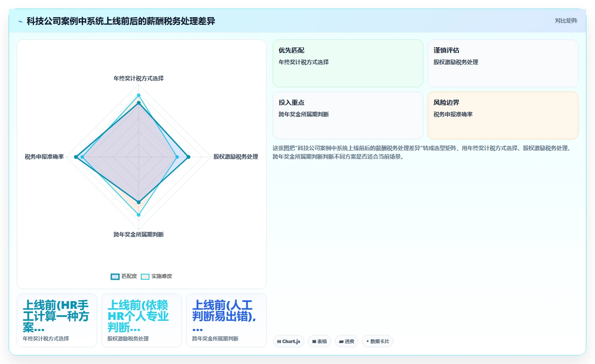595x364 pixels.
Task: Click the 实施难度 legend color box
Action: (x=145, y=276)
